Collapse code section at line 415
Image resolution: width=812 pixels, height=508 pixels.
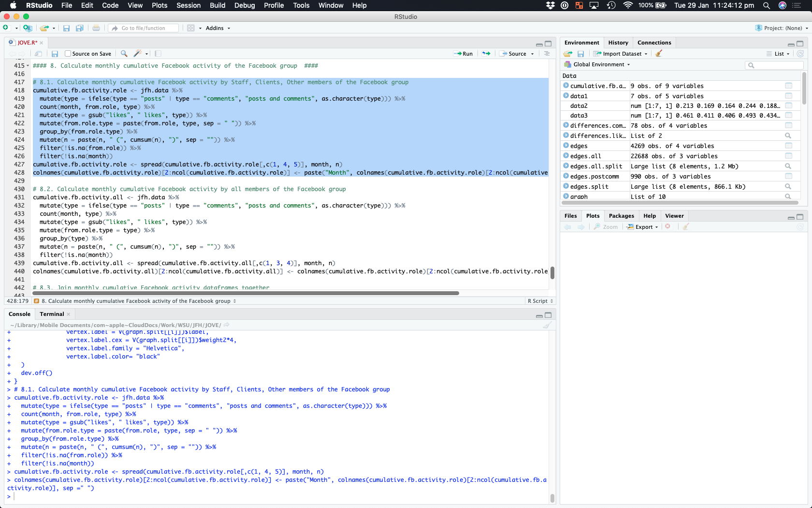pyautogui.click(x=28, y=66)
